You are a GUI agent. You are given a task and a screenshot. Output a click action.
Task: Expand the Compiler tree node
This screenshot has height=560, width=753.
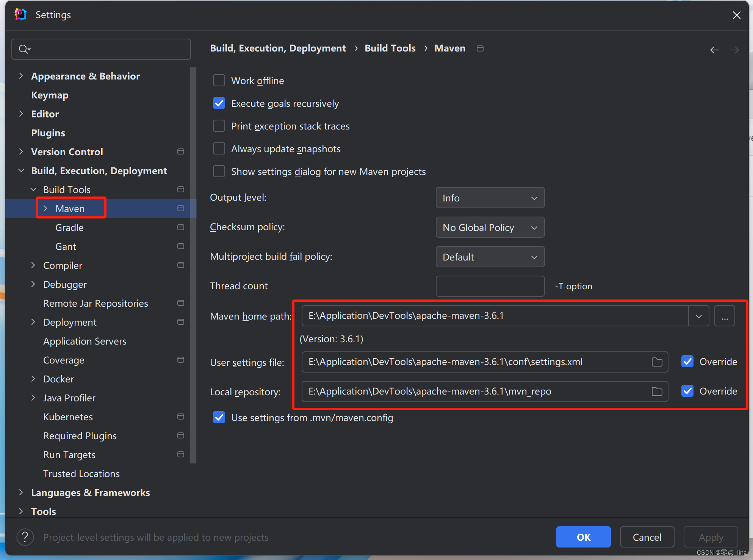pos(33,265)
